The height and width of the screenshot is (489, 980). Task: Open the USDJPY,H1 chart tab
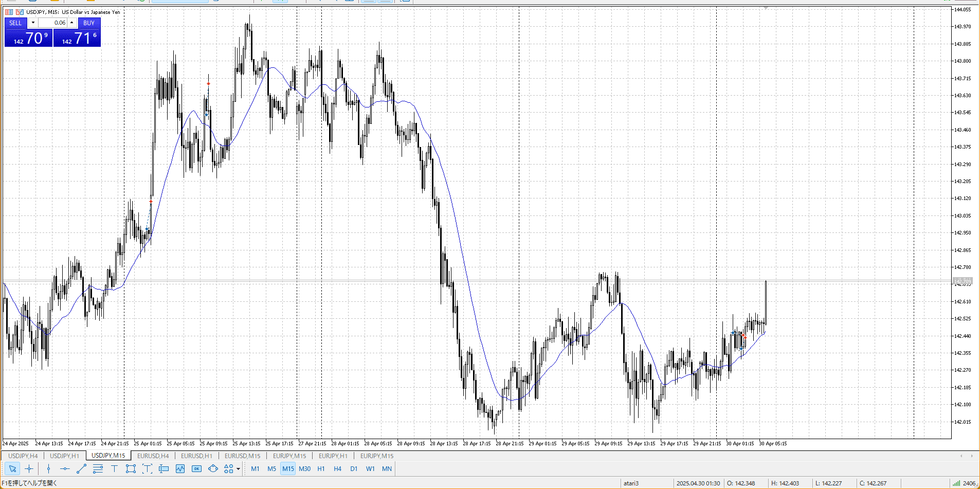(x=64, y=456)
